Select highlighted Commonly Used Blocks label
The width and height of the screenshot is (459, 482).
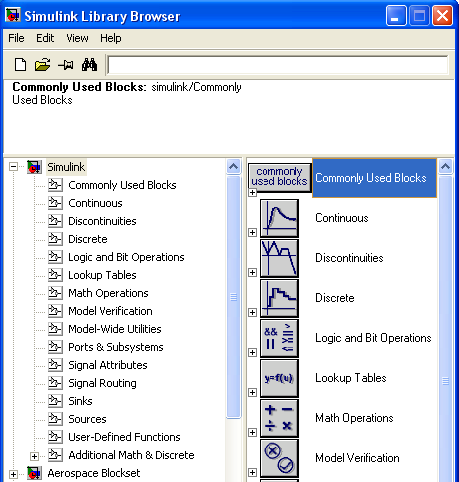click(374, 178)
